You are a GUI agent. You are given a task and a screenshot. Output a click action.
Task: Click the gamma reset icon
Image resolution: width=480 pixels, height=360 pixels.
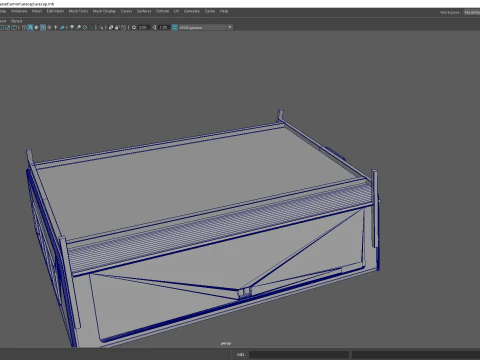154,27
